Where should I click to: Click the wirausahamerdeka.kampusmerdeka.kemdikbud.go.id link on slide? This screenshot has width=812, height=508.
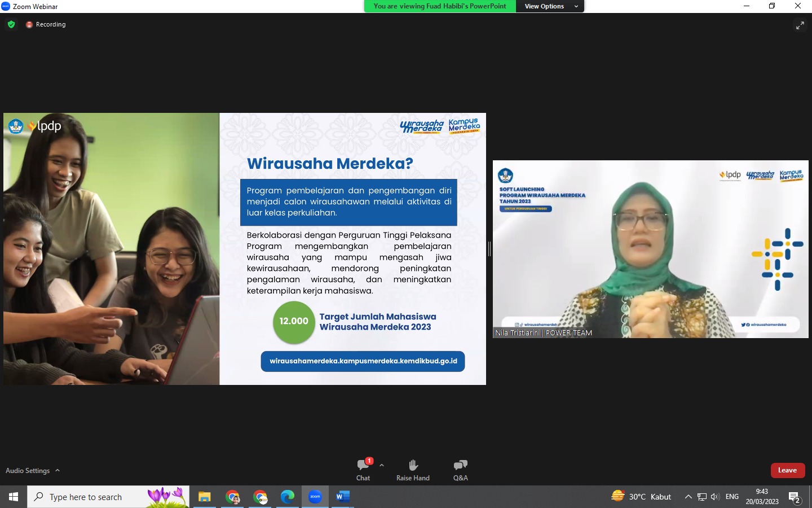point(363,361)
